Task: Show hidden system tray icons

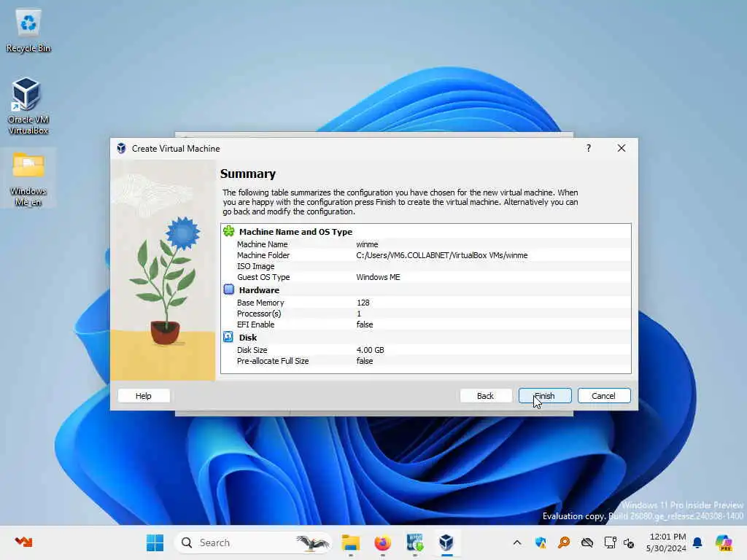Action: (517, 542)
